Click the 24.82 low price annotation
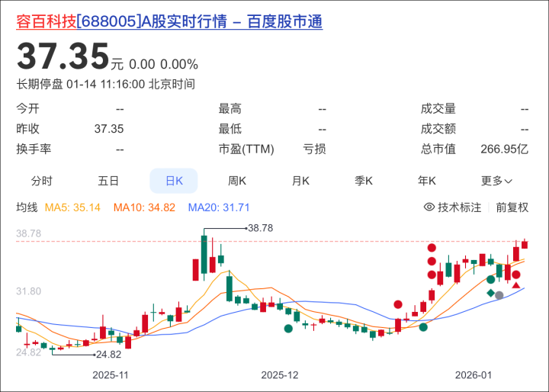 coord(108,355)
